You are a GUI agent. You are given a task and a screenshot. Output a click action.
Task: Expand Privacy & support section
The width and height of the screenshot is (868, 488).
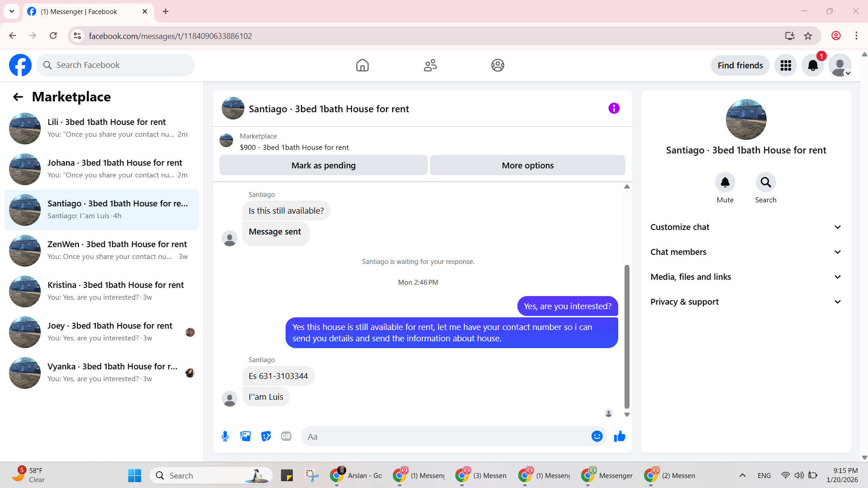click(746, 302)
